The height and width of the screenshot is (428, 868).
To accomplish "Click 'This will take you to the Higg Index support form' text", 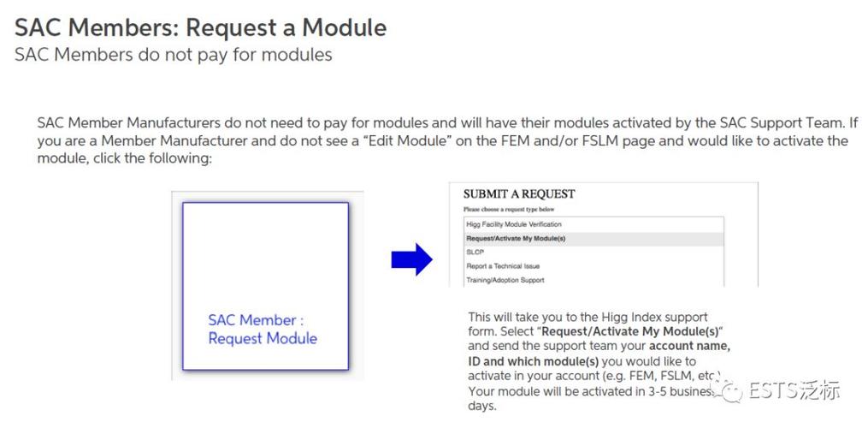I will pyautogui.click(x=588, y=325).
